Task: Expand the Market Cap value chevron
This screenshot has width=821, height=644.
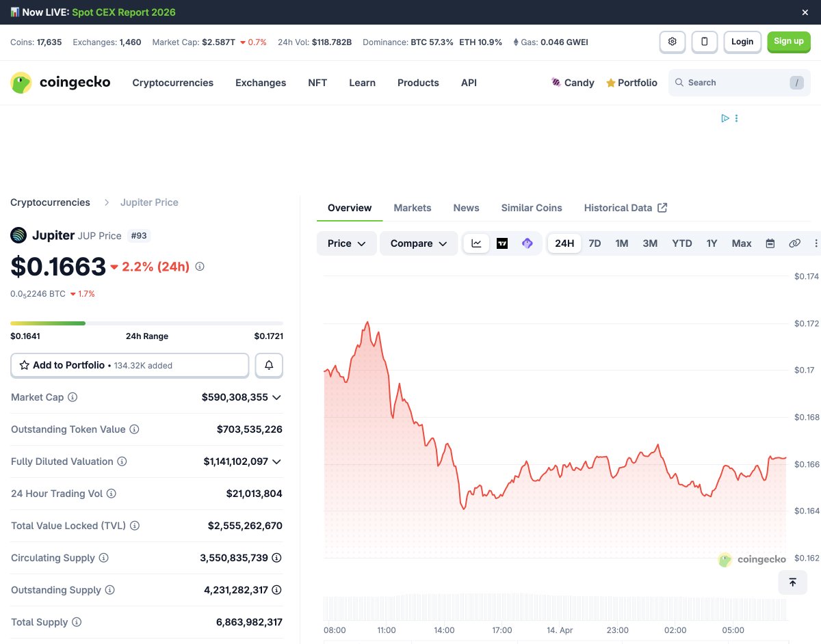Action: 276,397
